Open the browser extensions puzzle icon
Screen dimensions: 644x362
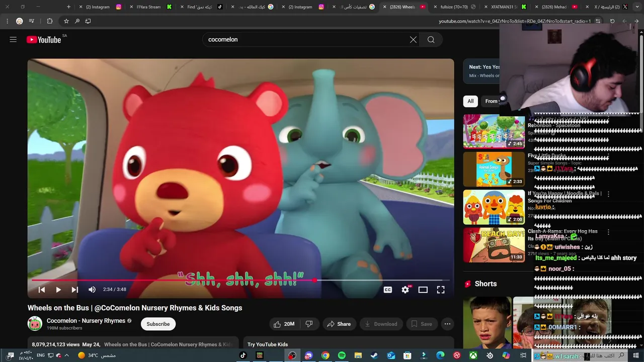(49, 21)
